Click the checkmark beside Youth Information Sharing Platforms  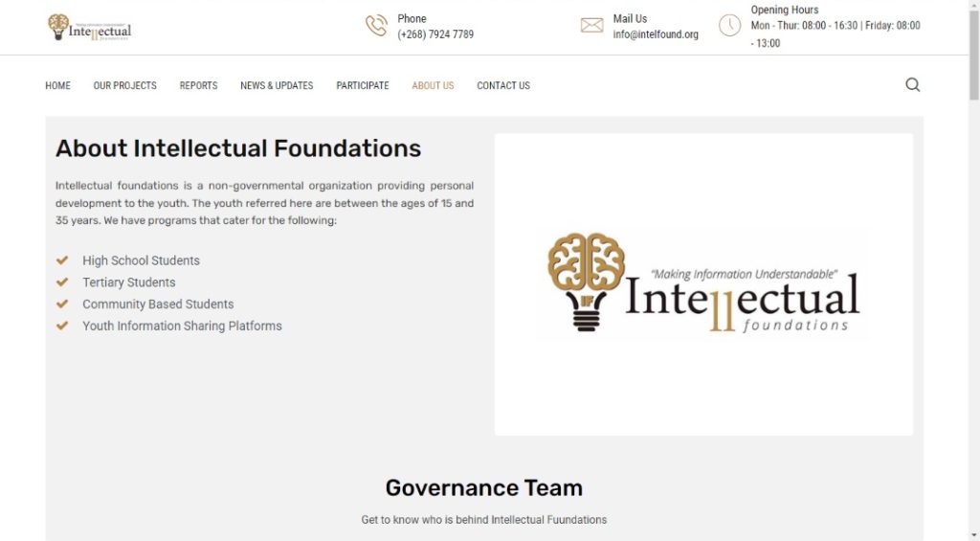coord(62,326)
